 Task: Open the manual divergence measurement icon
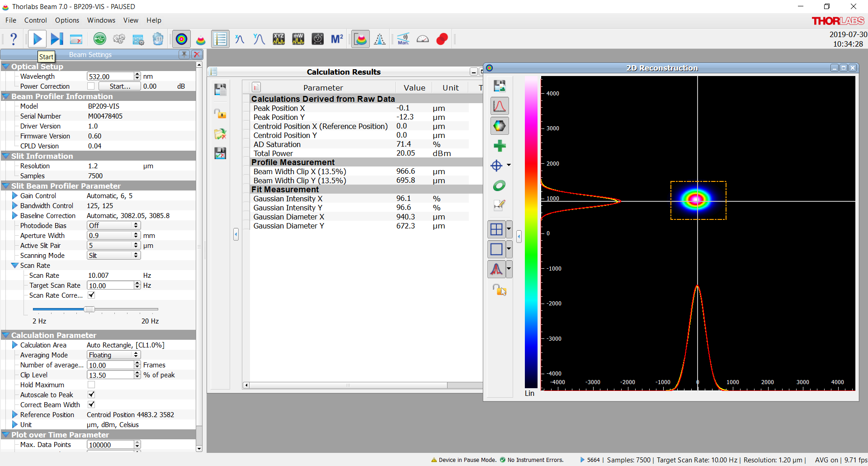click(x=403, y=39)
